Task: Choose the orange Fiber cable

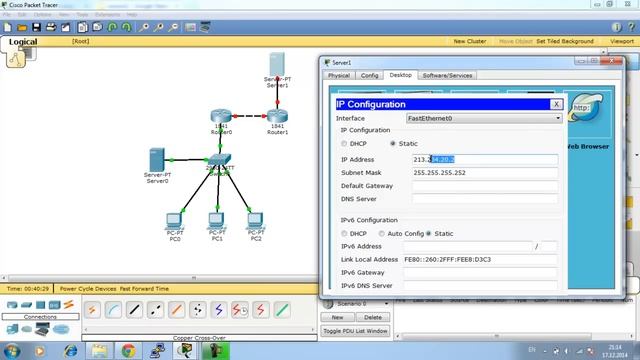Action: tap(176, 310)
